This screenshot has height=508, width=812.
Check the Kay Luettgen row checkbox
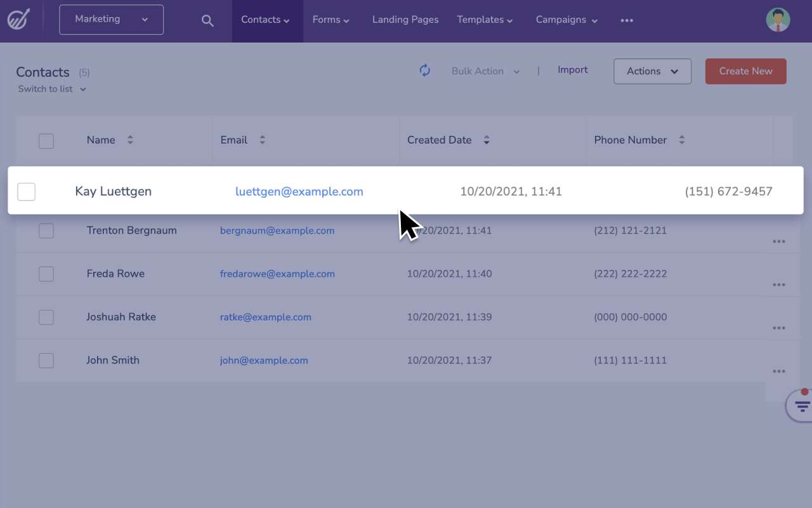(x=26, y=191)
